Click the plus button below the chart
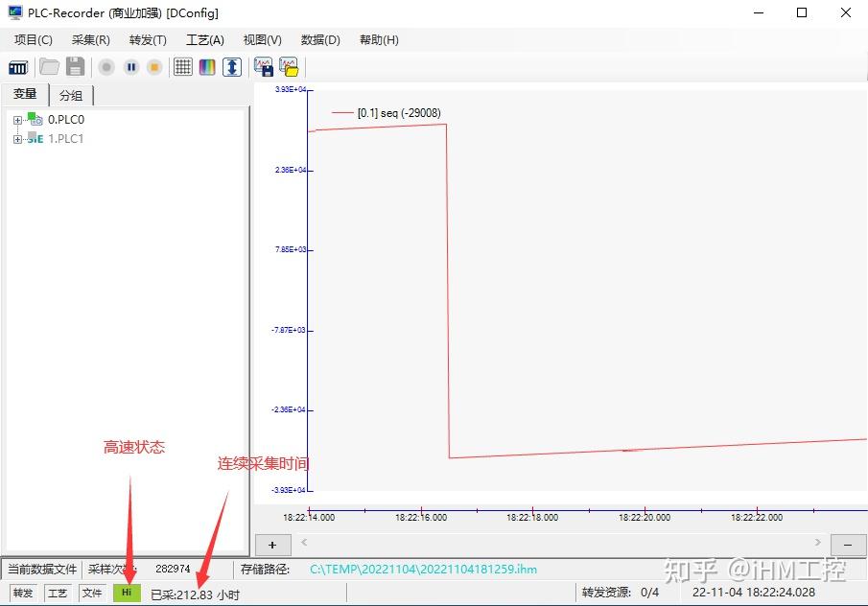Image resolution: width=868 pixels, height=606 pixels. click(x=271, y=544)
